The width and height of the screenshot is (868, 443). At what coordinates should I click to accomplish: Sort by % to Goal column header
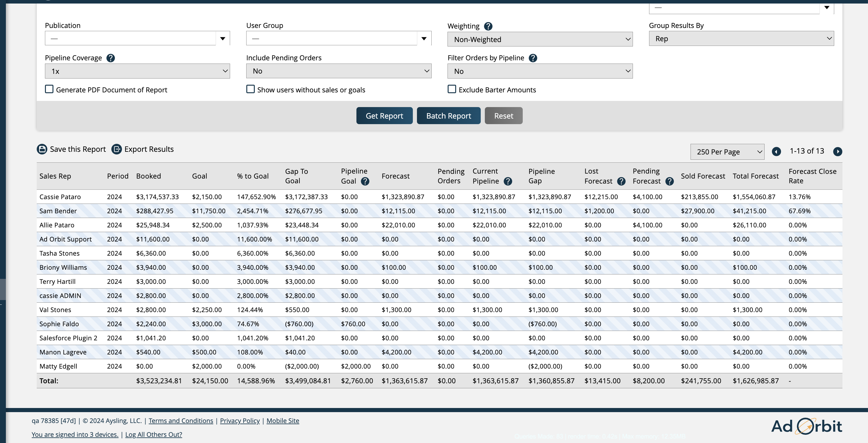click(253, 176)
